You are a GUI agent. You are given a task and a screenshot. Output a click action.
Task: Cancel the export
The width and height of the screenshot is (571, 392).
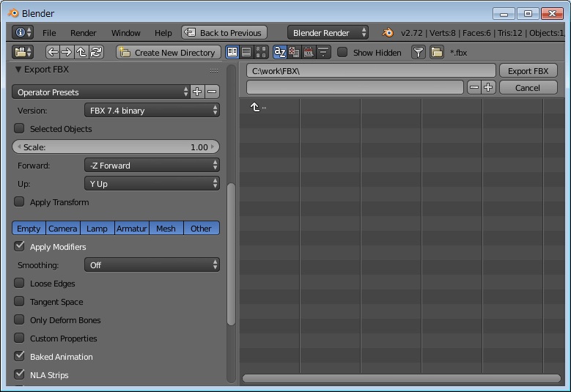(528, 87)
